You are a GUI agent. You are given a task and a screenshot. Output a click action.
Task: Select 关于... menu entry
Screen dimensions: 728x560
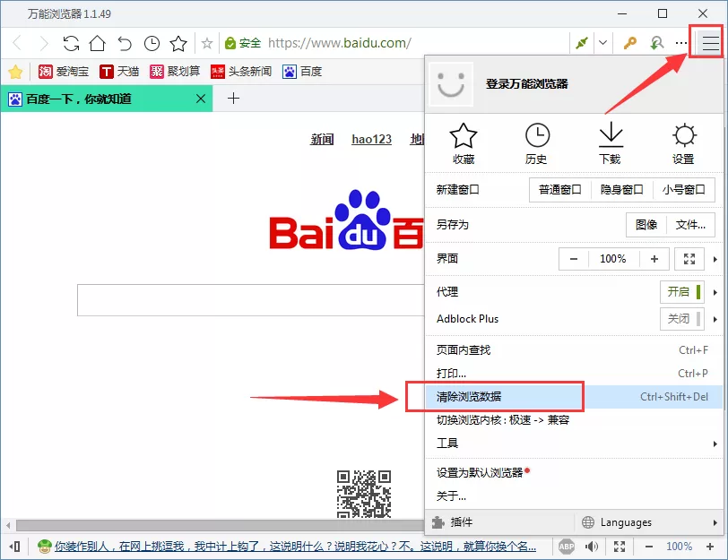tap(575, 496)
